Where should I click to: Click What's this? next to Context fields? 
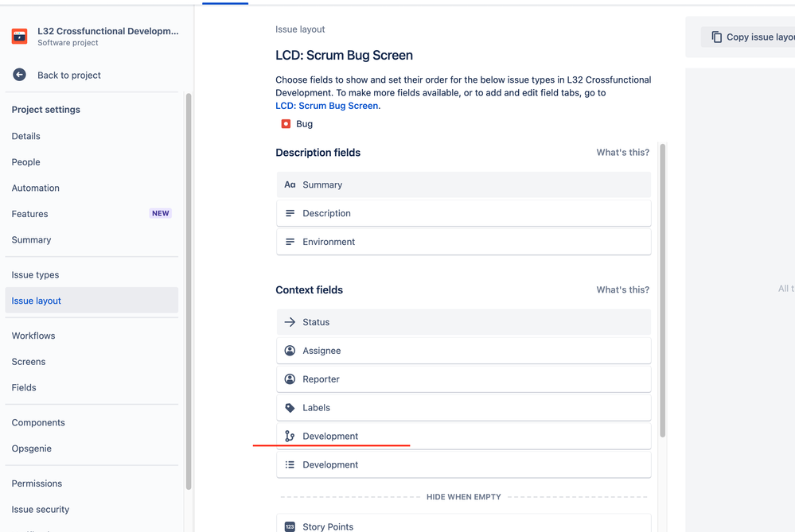coord(622,289)
